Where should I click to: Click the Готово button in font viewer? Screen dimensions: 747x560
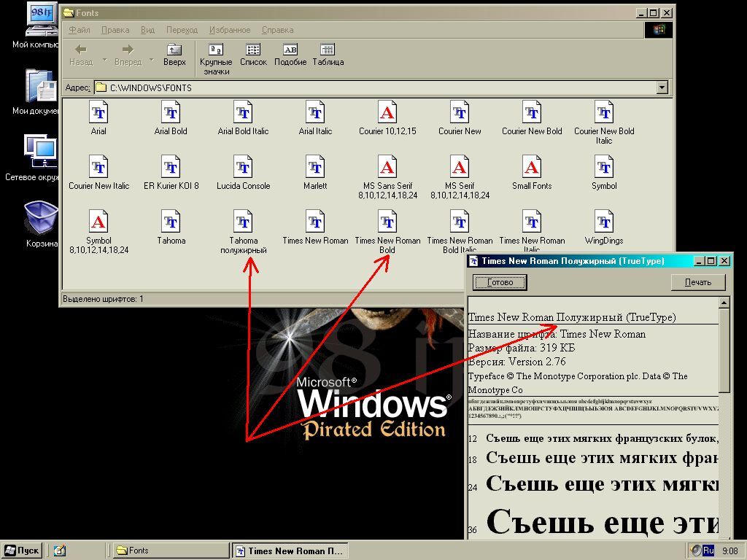tap(500, 282)
